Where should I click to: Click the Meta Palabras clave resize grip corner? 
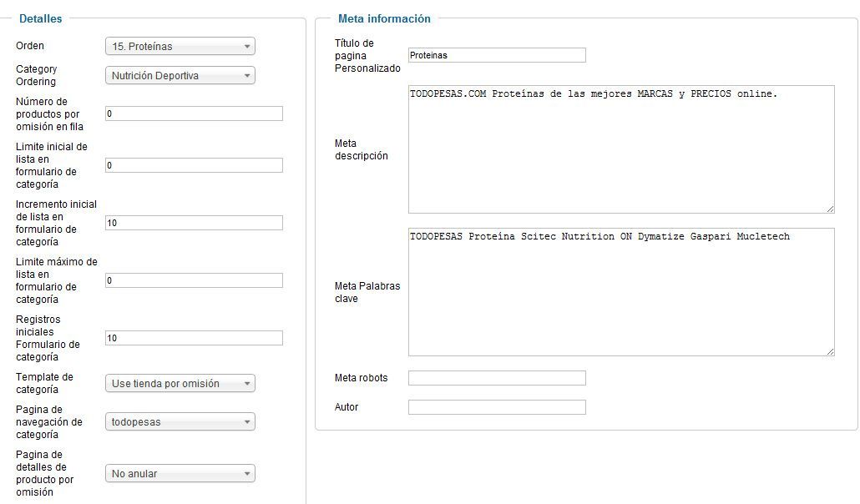831,351
